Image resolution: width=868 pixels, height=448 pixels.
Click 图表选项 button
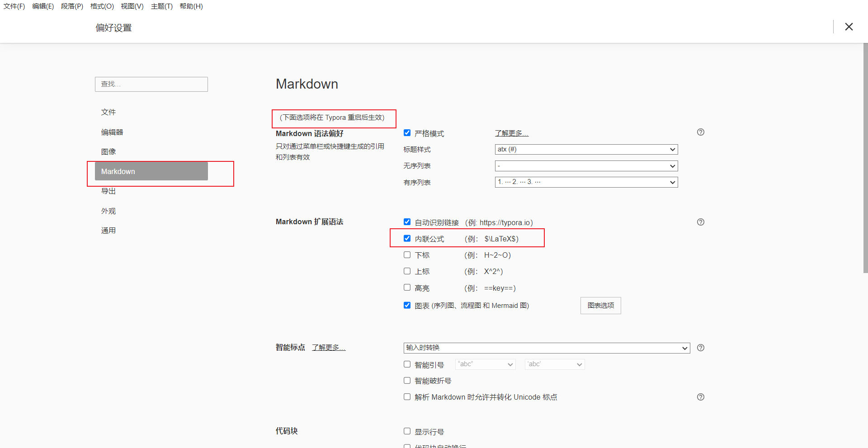click(x=600, y=306)
